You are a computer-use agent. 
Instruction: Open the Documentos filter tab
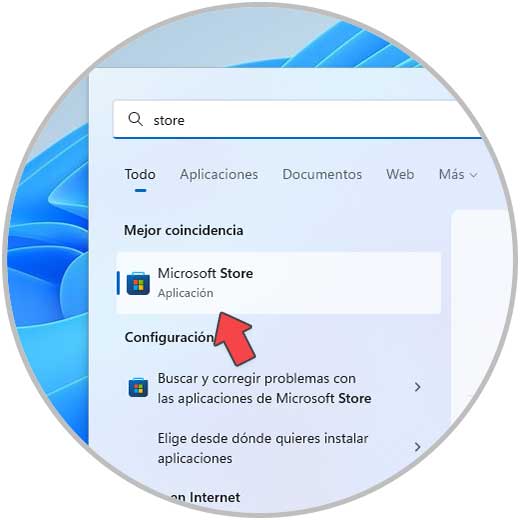322,174
